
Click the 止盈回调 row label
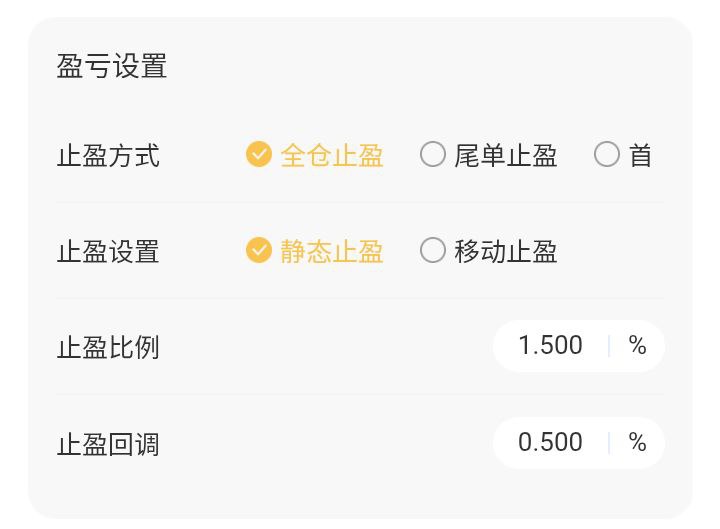(x=108, y=443)
